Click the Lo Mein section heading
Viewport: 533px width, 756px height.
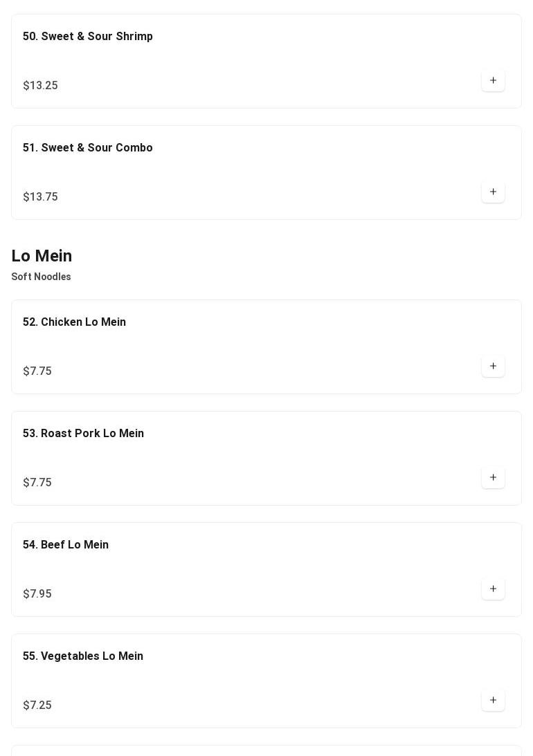[42, 256]
